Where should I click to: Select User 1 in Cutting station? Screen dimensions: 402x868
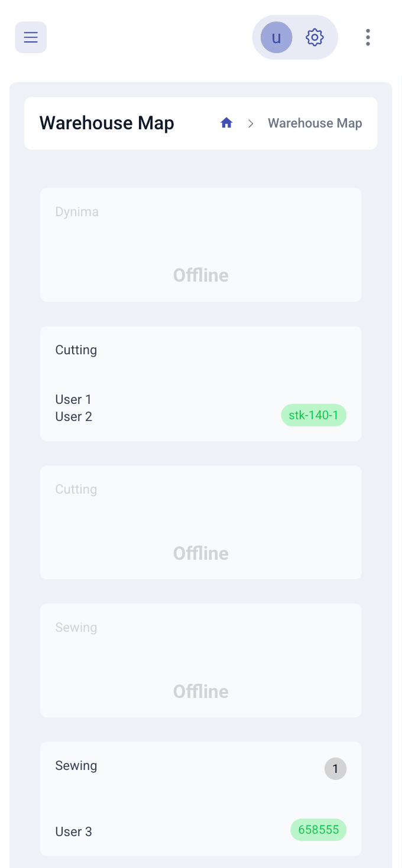tap(73, 400)
